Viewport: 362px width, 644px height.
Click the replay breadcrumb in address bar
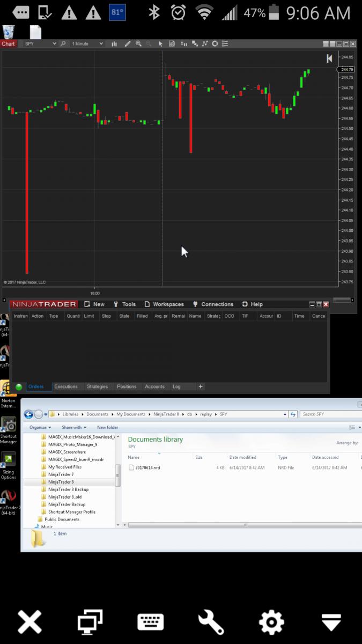206,414
